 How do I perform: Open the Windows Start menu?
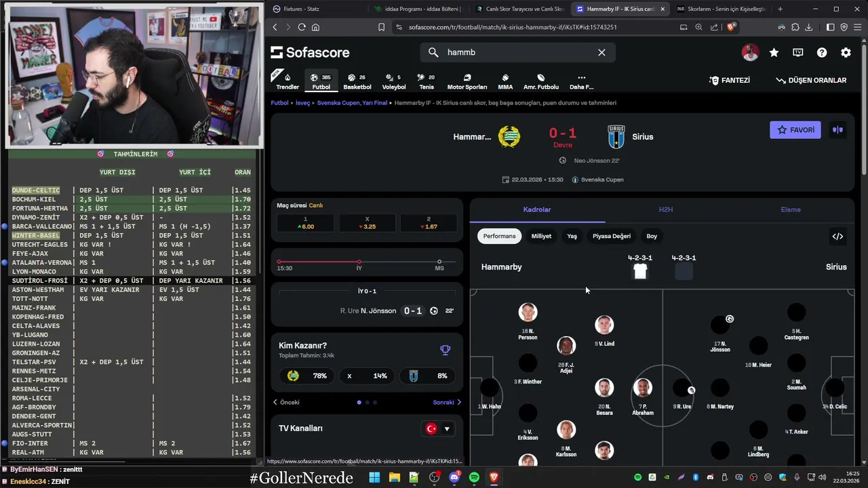tap(374, 477)
